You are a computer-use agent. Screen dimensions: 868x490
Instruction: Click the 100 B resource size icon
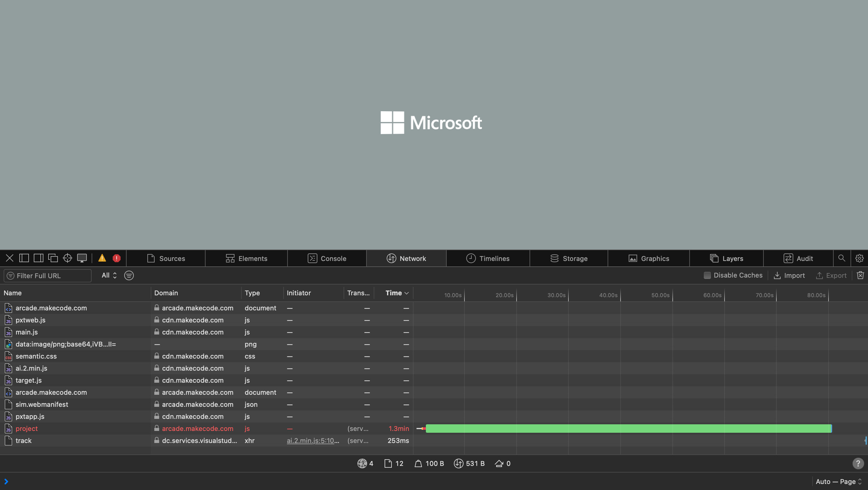(418, 463)
